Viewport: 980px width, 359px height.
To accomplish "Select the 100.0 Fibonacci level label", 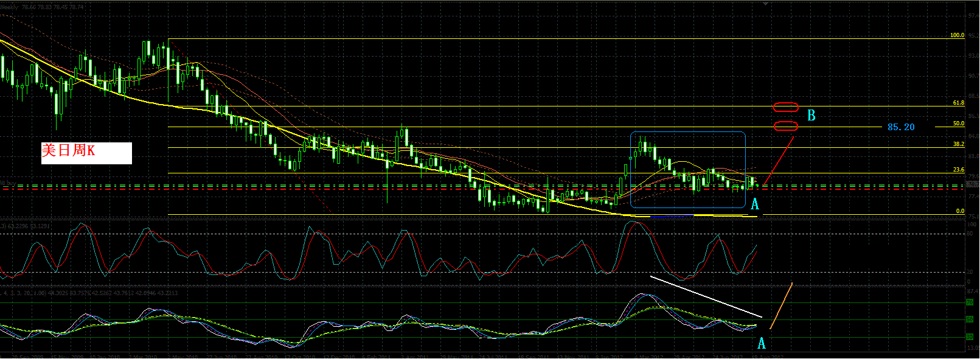I will click(x=957, y=35).
